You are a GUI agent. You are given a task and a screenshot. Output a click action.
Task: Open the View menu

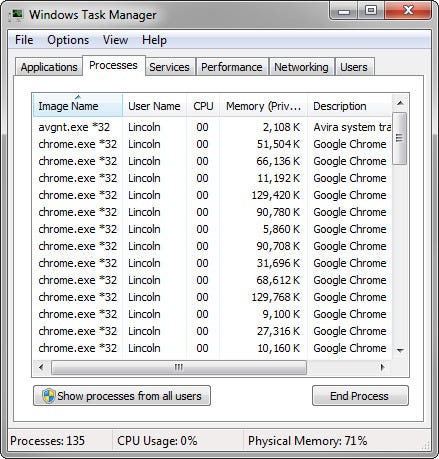115,40
